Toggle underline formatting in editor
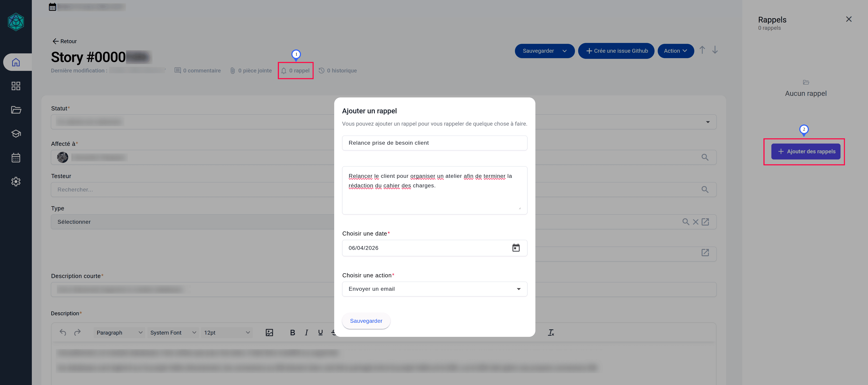 [x=320, y=333]
